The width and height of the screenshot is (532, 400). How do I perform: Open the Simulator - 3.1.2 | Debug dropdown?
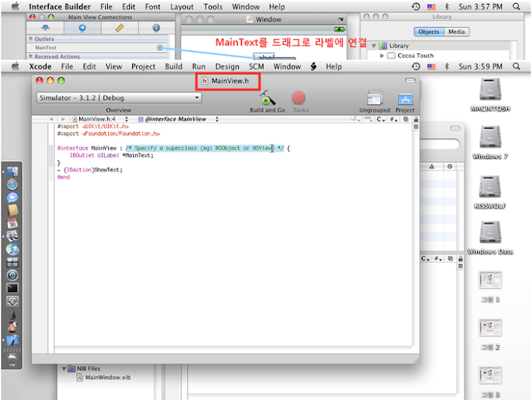(119, 98)
